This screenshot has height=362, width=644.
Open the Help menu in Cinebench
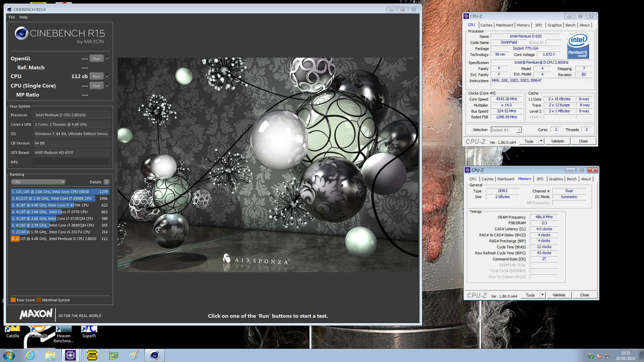coord(23,17)
